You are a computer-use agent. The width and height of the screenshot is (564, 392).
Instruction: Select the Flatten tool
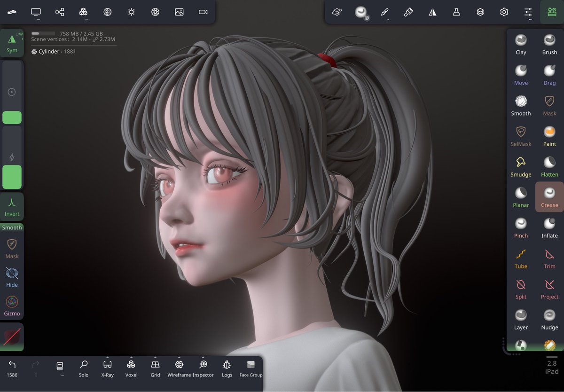(549, 167)
